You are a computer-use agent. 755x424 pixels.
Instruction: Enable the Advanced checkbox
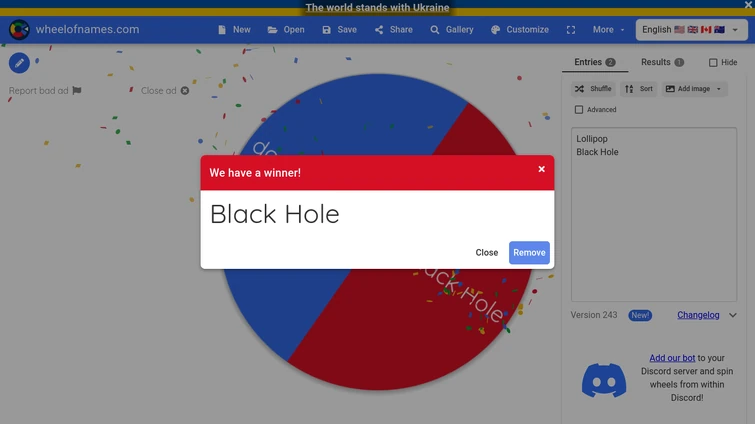tap(579, 110)
